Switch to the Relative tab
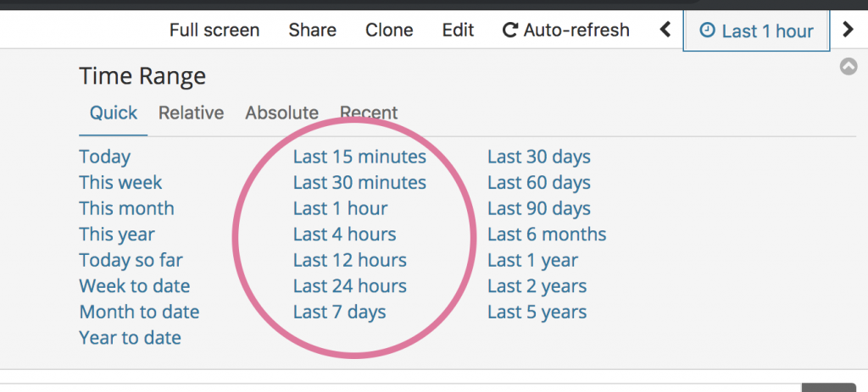The height and width of the screenshot is (392, 868). (191, 113)
